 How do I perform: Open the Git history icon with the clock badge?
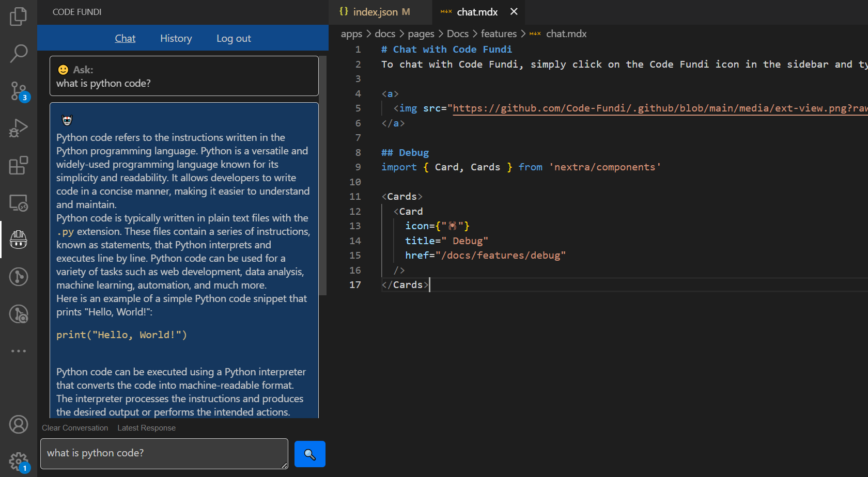[19, 314]
